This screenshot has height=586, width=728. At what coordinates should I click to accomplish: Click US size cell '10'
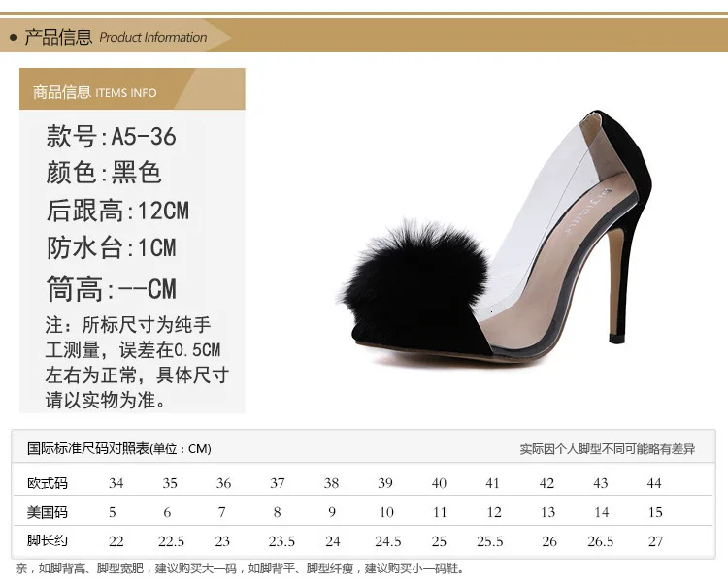(386, 512)
